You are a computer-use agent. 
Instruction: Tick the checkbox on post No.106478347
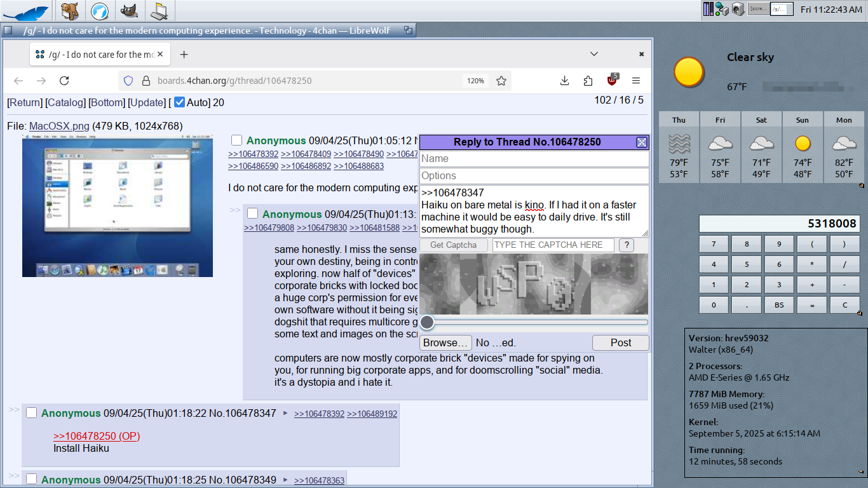(31, 413)
